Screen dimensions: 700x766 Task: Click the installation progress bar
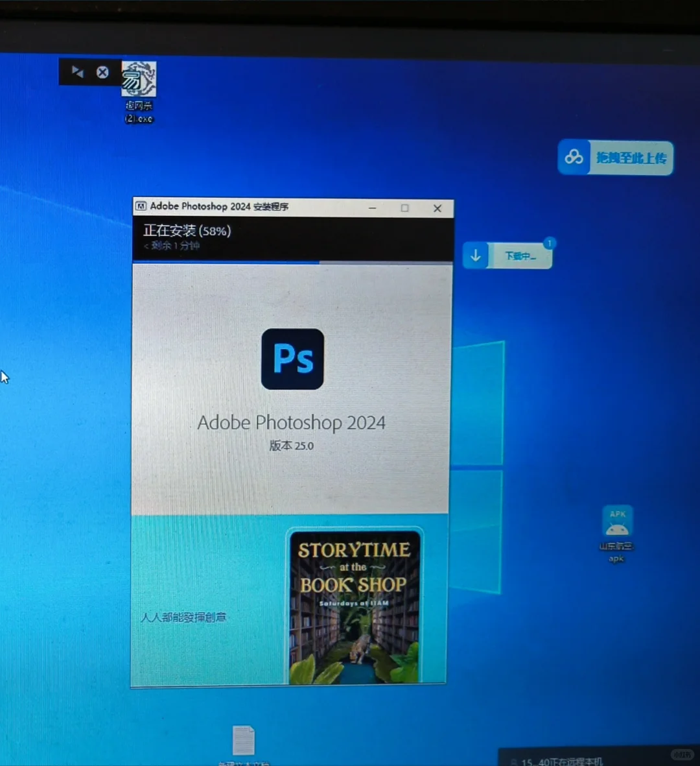[x=293, y=262]
